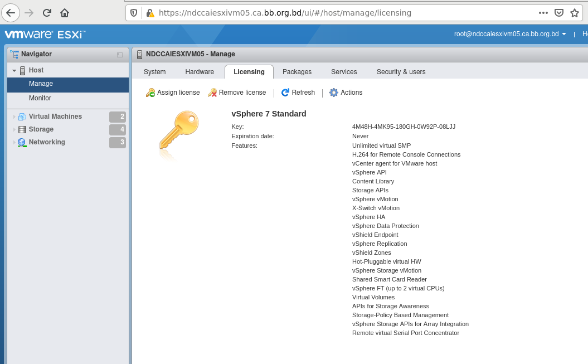Click the Networking count badge 3
The width and height of the screenshot is (588, 364).
(x=118, y=143)
